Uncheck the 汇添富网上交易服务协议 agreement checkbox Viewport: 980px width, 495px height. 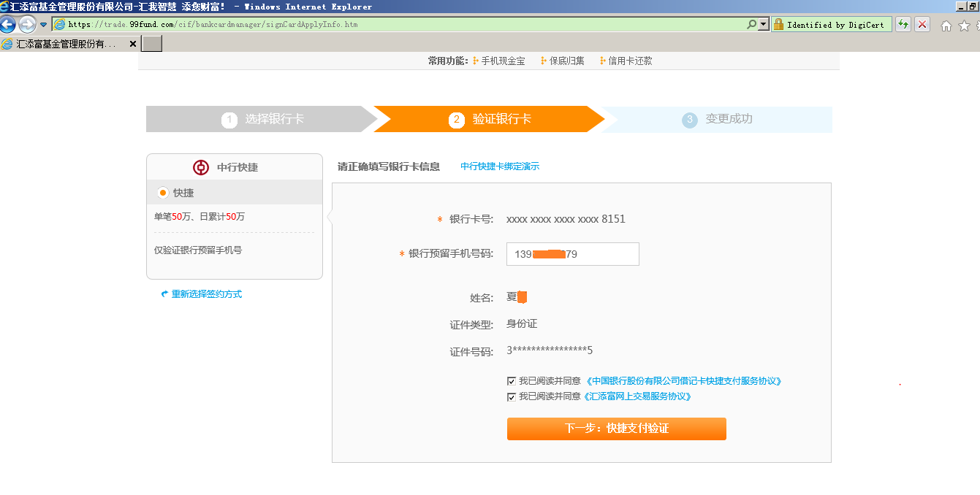[512, 397]
